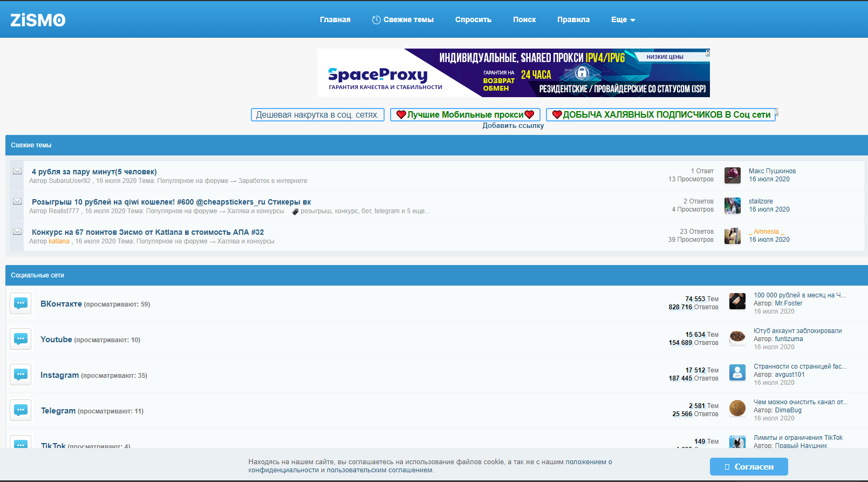868x482 pixels.
Task: Go to Главная in top navigation
Action: point(335,20)
